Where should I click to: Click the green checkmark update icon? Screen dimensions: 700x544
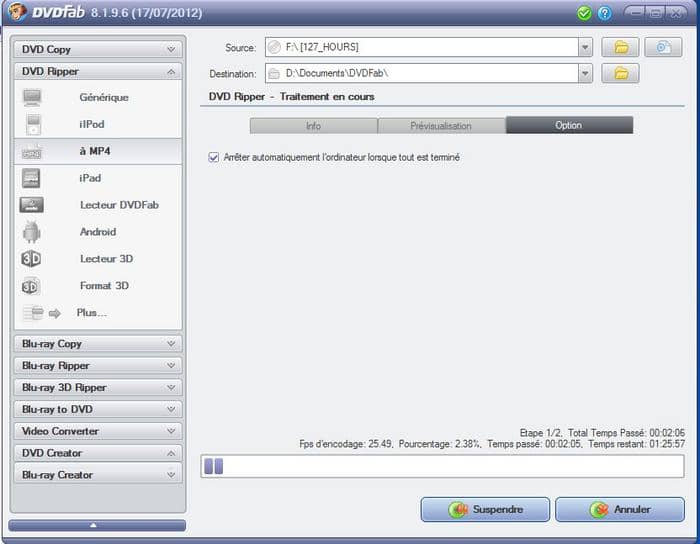point(584,13)
